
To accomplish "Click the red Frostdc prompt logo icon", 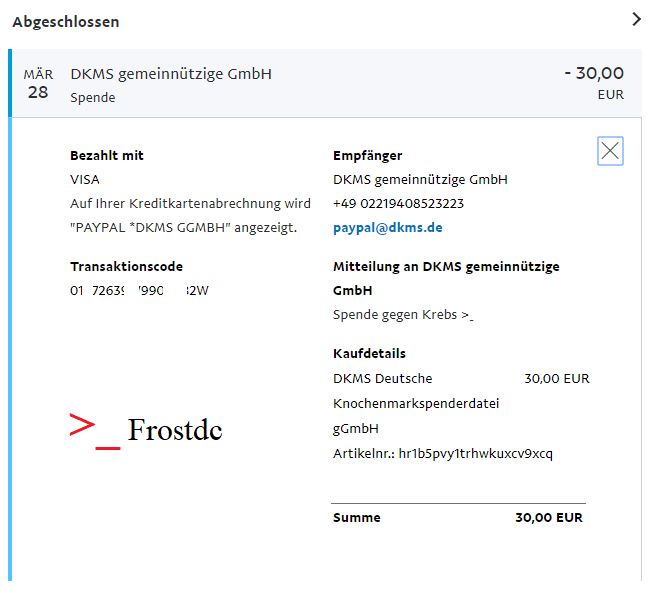I will 95,431.
